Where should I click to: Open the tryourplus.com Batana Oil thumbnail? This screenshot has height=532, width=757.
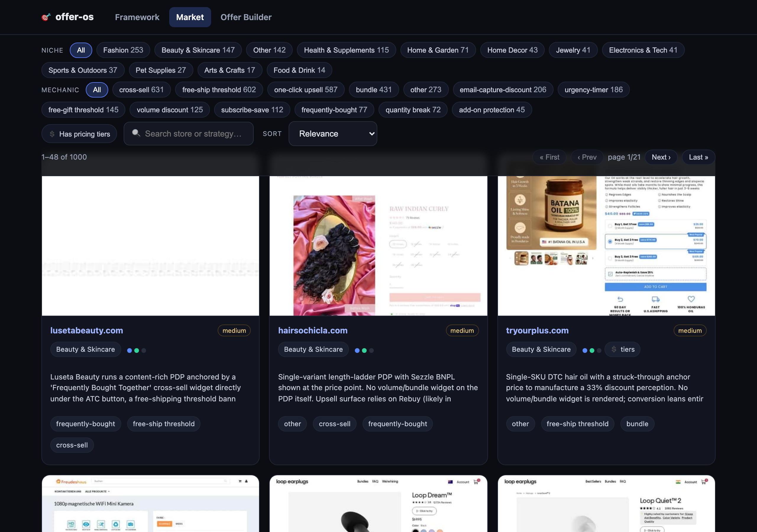606,246
